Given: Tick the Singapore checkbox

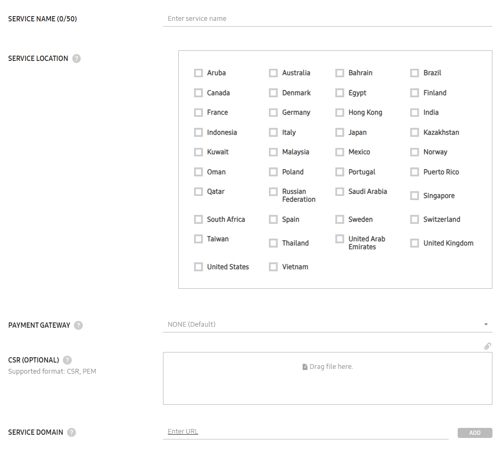Looking at the screenshot, I should pyautogui.click(x=414, y=196).
